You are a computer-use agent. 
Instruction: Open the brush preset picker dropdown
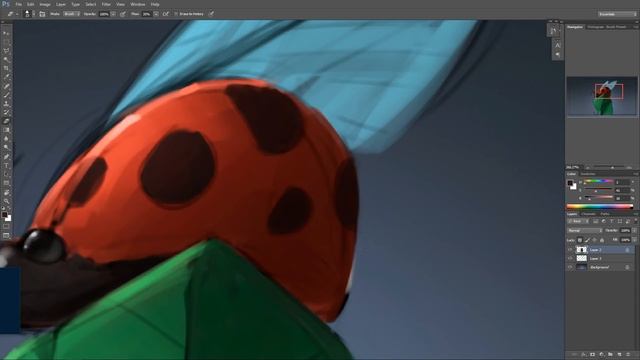pos(33,14)
